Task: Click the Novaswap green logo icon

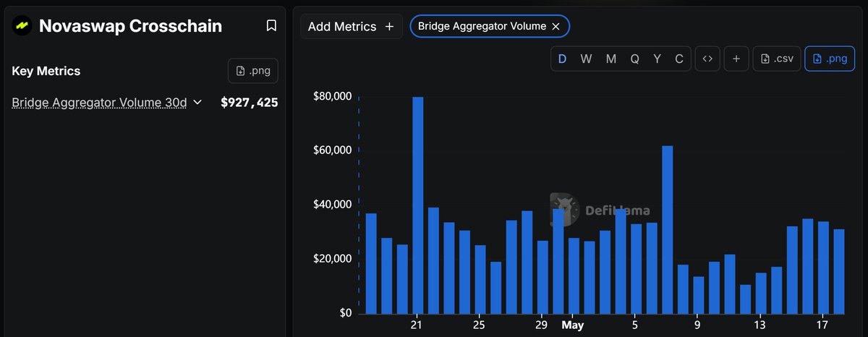Action: click(x=22, y=26)
